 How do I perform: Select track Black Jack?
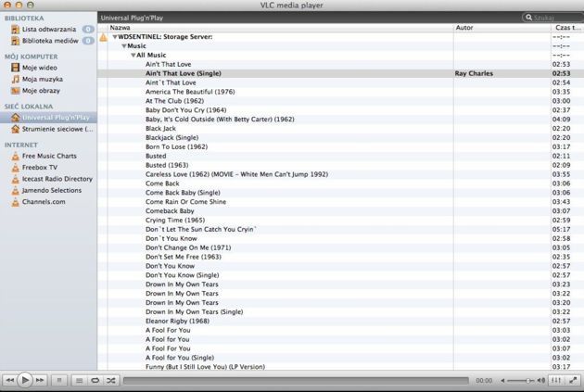(160, 129)
